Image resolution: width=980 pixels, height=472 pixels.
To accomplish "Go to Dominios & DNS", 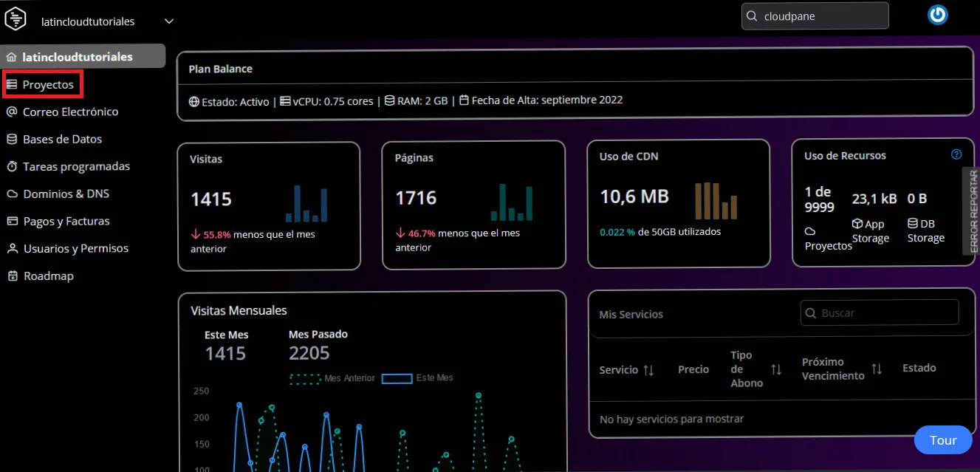I will tap(66, 194).
